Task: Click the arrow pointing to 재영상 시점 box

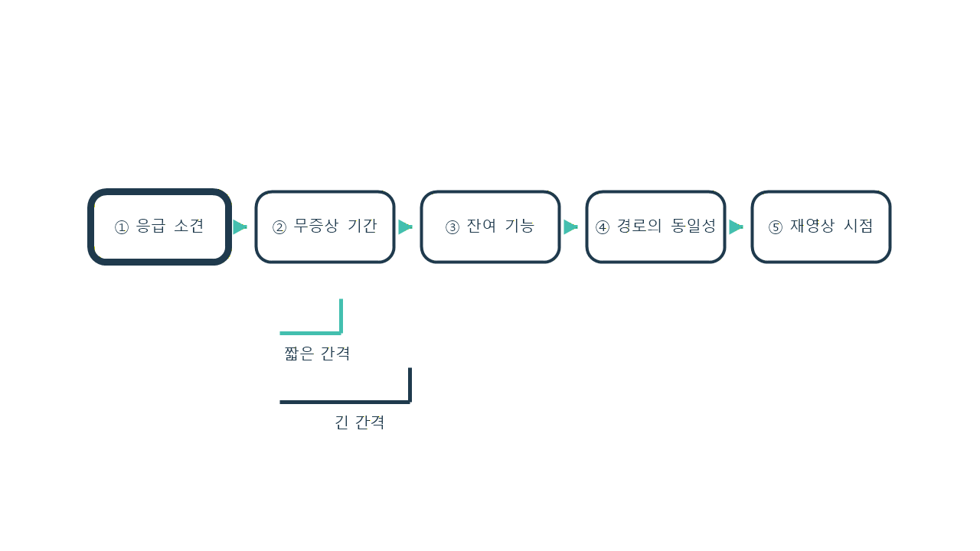Action: (736, 227)
